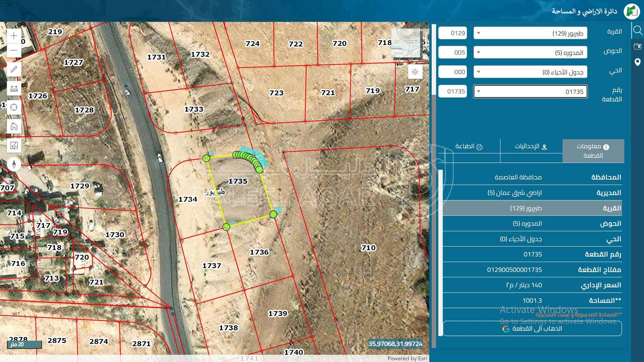The image size is (644, 362).
Task: Return to home map extent
Action: coord(14,126)
